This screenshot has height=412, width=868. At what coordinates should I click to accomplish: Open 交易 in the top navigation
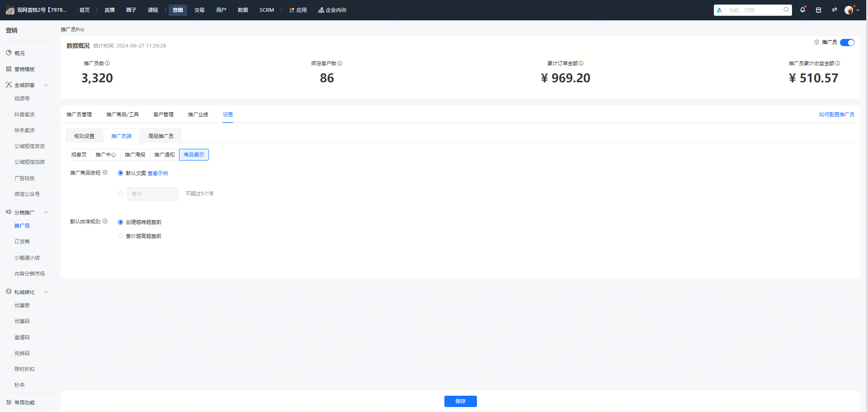pyautogui.click(x=199, y=10)
